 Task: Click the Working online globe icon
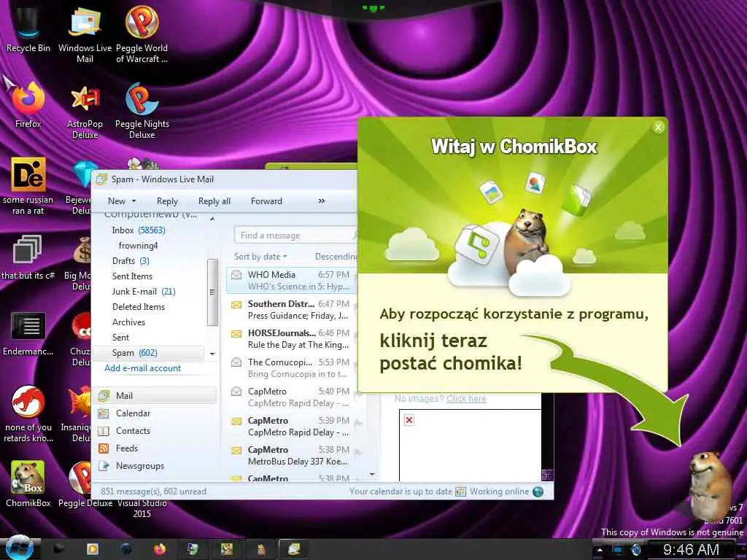click(538, 491)
